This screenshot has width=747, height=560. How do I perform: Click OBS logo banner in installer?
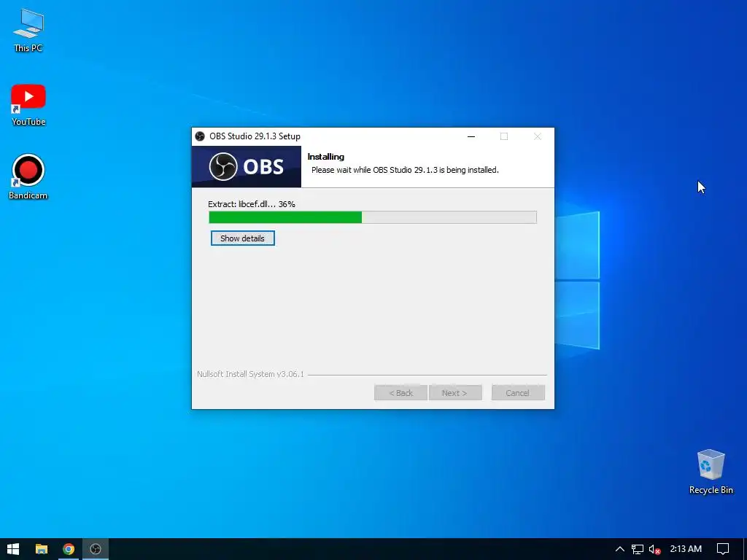click(247, 167)
